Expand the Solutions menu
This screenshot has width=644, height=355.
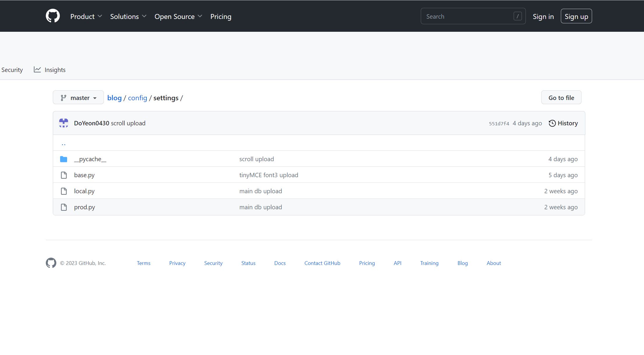128,17
